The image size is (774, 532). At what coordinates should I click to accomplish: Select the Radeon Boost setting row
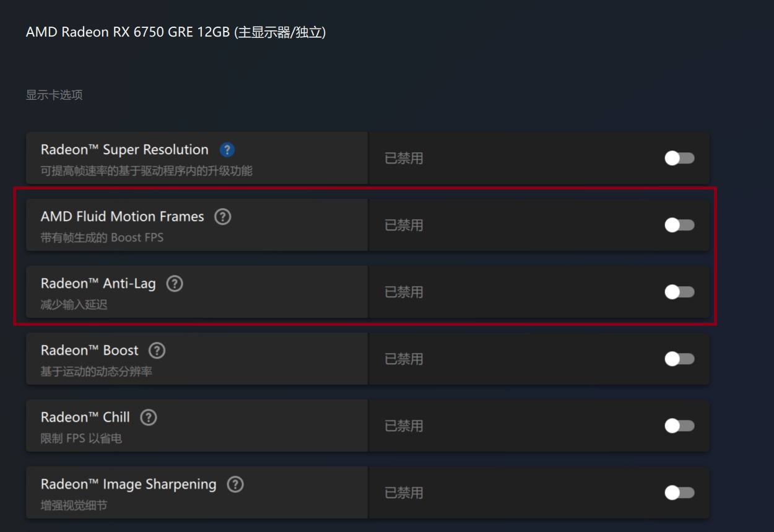[x=368, y=359]
